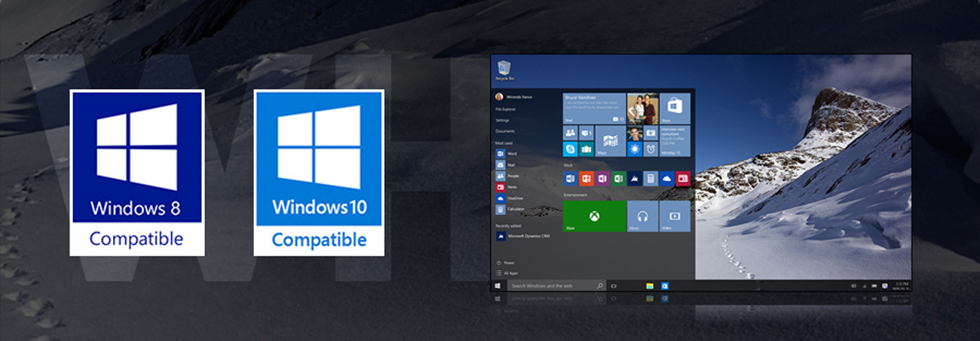Screen dimensions: 980x341
Task: Open the Mail live tile
Action: click(x=594, y=107)
